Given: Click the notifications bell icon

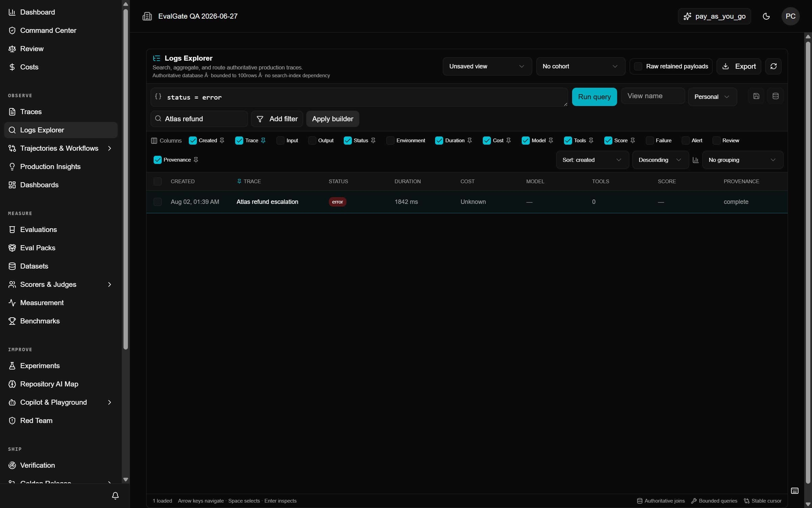Looking at the screenshot, I should (x=115, y=496).
